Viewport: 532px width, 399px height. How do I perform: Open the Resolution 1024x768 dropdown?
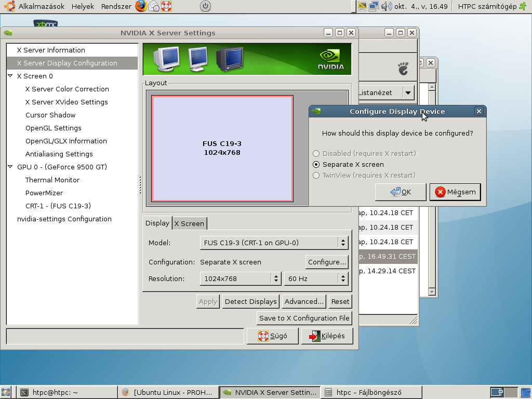pyautogui.click(x=240, y=278)
